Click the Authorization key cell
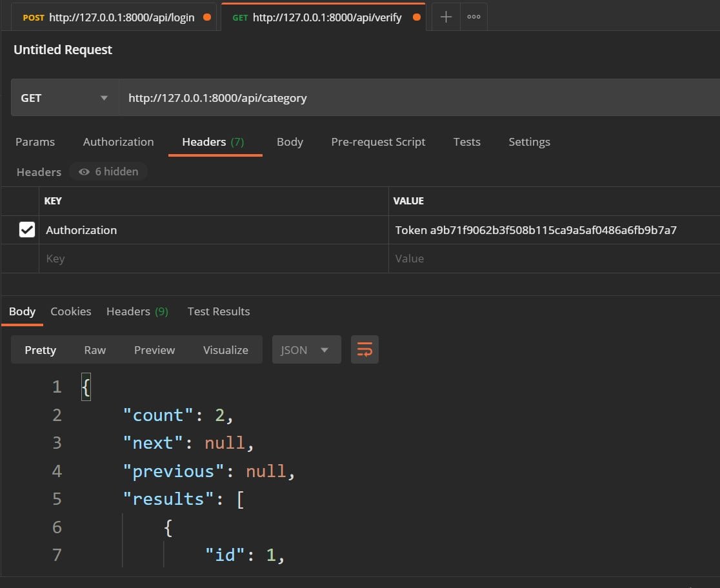The height and width of the screenshot is (588, 720). (x=214, y=230)
